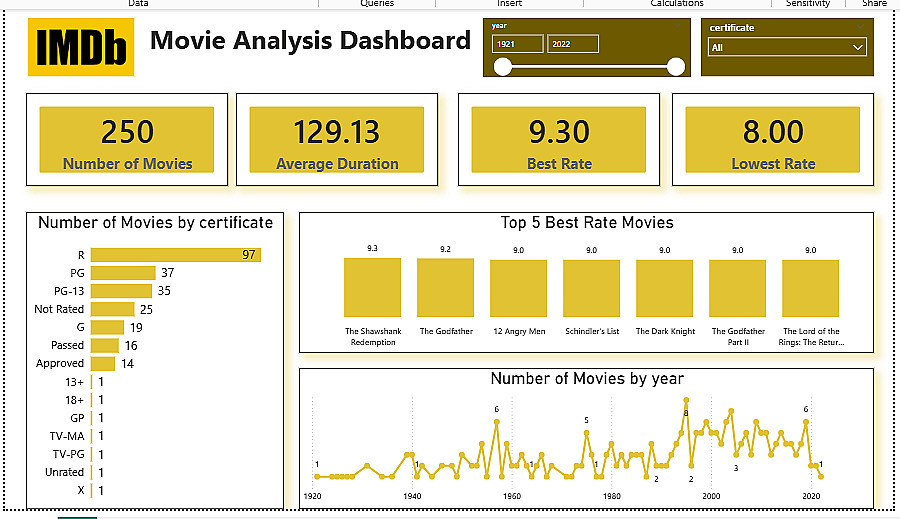Open the certificate slicer dropdown
The height and width of the screenshot is (519, 900).
point(787,47)
